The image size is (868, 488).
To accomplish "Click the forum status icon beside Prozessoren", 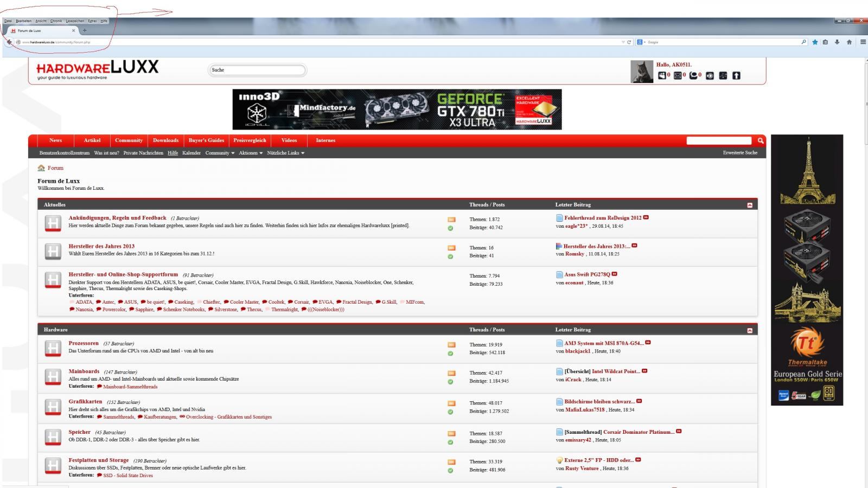I will point(53,348).
